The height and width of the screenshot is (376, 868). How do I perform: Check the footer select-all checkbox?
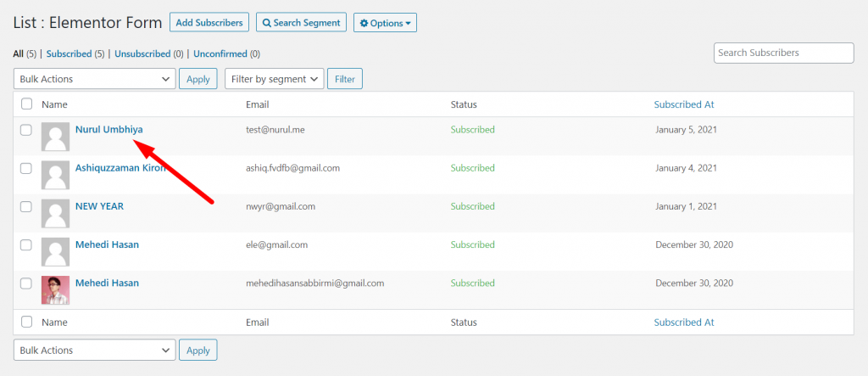pos(26,322)
